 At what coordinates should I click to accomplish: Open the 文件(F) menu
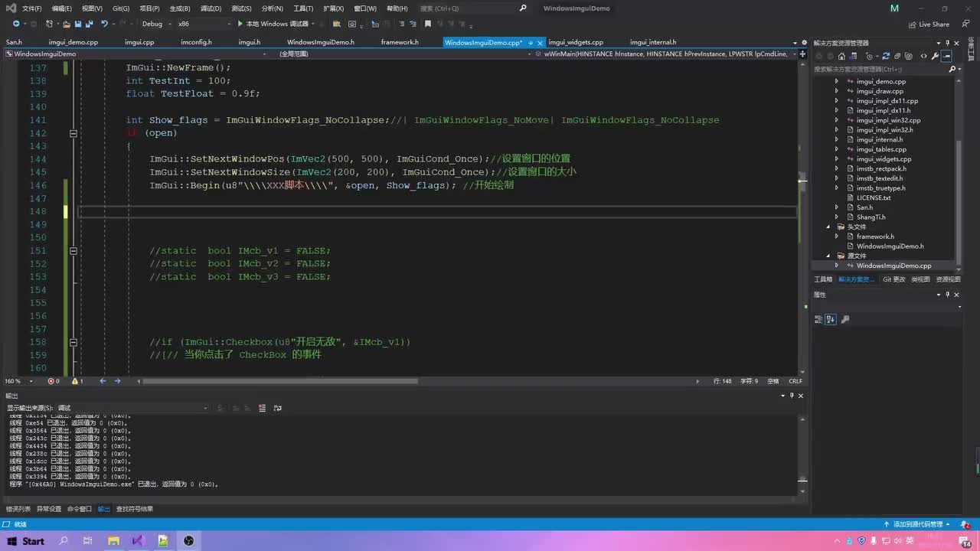(x=32, y=8)
